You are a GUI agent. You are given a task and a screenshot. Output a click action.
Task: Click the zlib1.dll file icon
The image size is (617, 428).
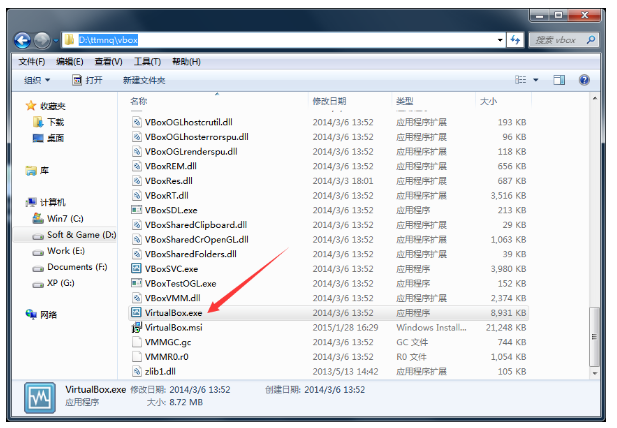(x=136, y=371)
